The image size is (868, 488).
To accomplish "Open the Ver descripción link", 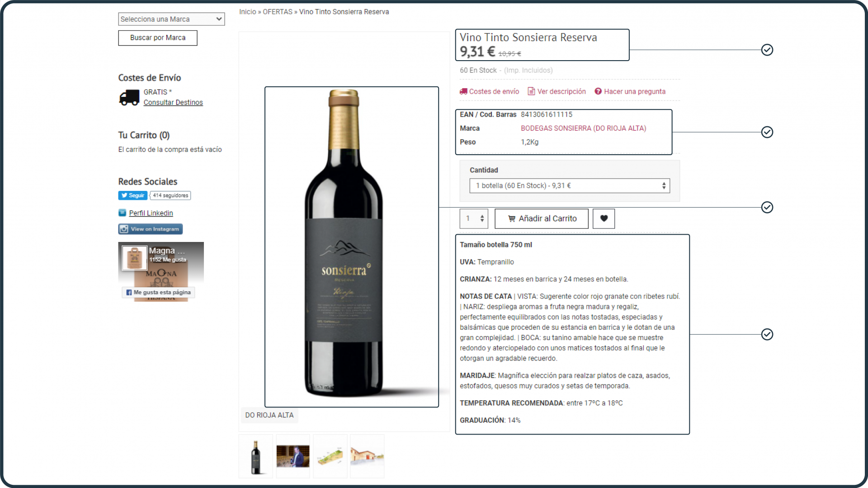I will pyautogui.click(x=561, y=91).
